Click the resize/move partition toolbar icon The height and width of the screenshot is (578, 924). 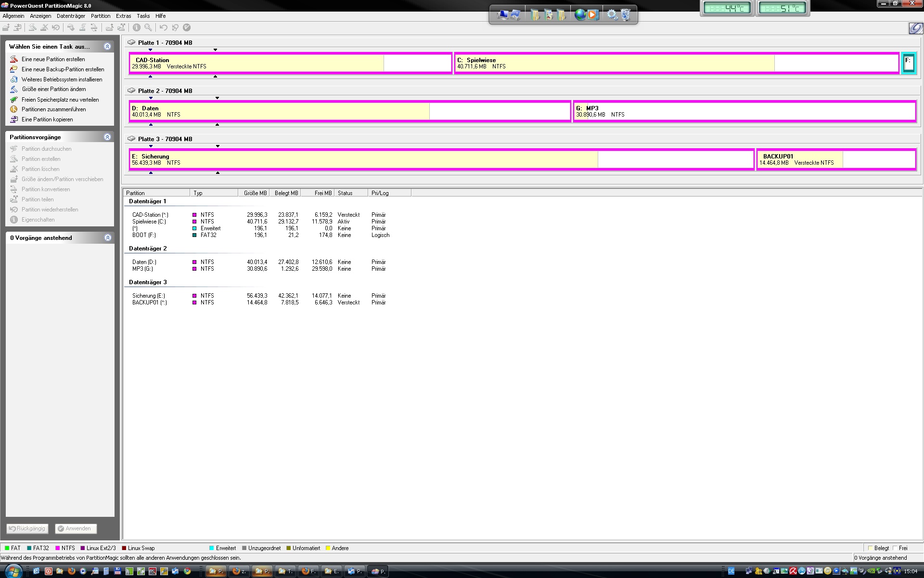coord(6,27)
